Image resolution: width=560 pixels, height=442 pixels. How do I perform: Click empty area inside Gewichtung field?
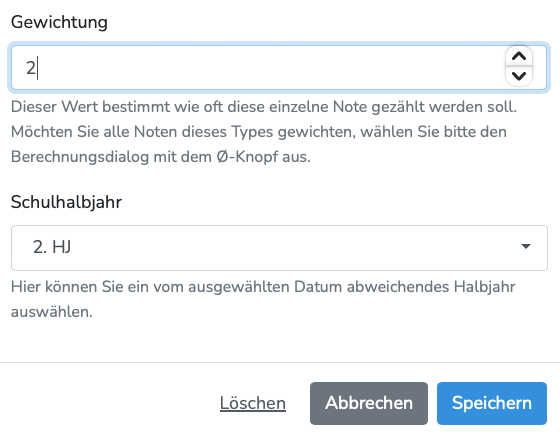click(271, 67)
